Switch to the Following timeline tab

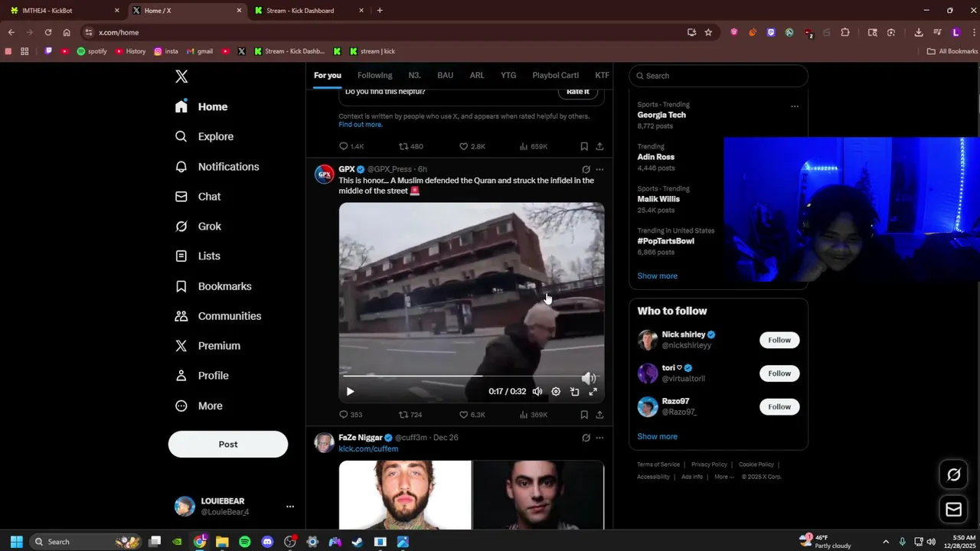(x=374, y=75)
